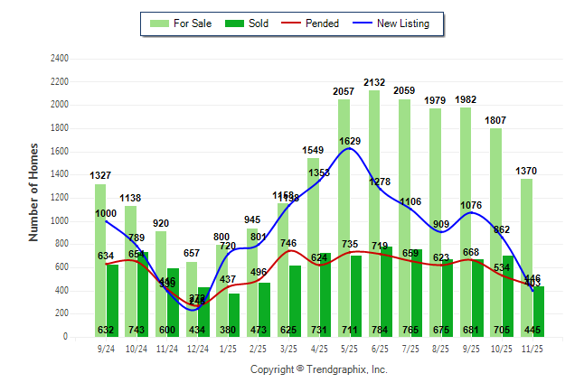Click the 8/25 x-axis month label
584x392 pixels.
coord(441,348)
